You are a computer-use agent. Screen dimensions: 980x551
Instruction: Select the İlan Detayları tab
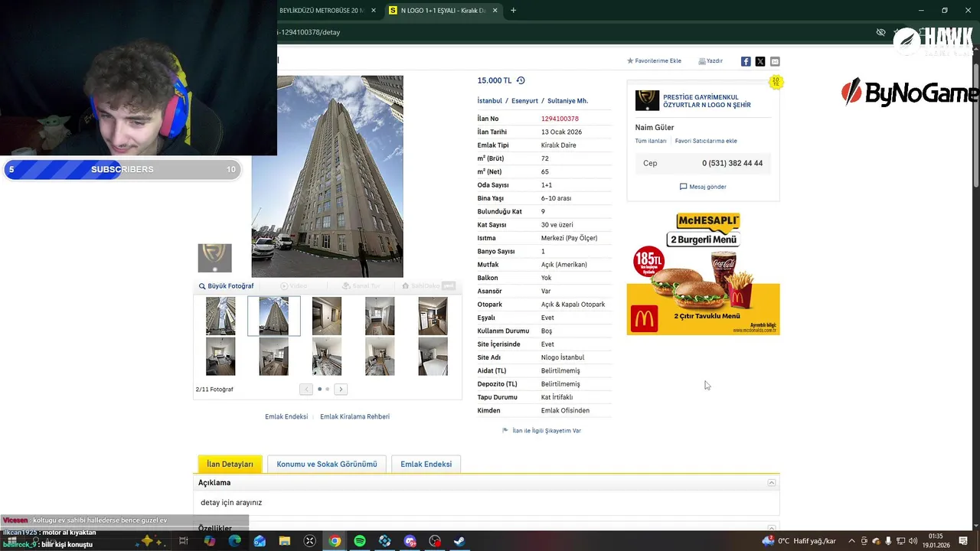[x=230, y=464]
